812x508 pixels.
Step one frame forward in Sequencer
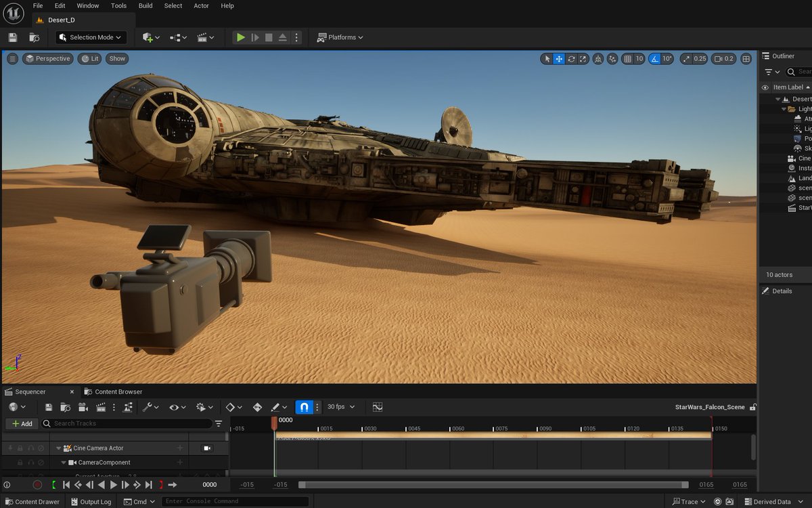(125, 485)
